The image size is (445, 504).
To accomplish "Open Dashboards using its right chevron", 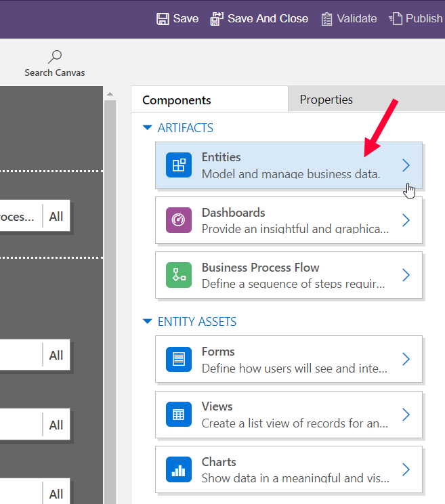I will coord(406,220).
